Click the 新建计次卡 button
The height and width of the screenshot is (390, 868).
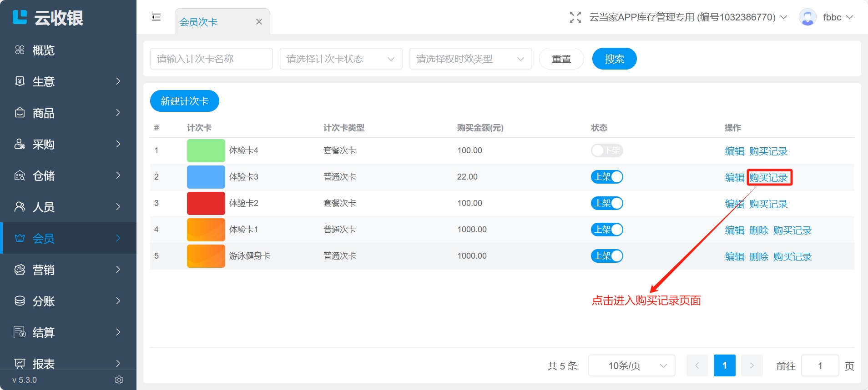[184, 101]
